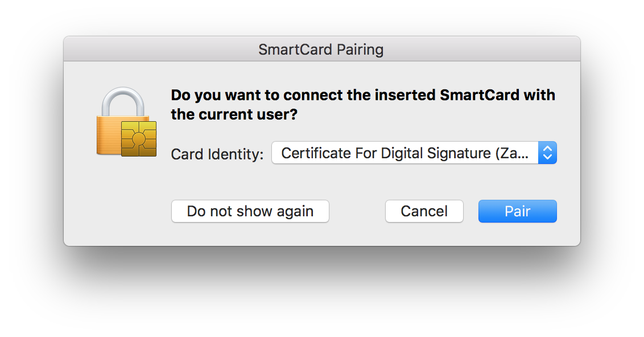
Task: Click the Cancel button
Action: (x=424, y=211)
